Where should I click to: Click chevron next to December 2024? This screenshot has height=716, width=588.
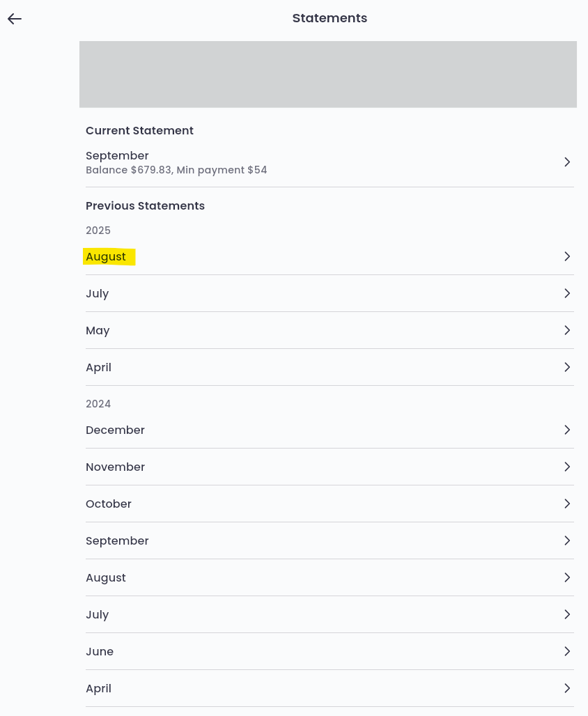tap(567, 430)
